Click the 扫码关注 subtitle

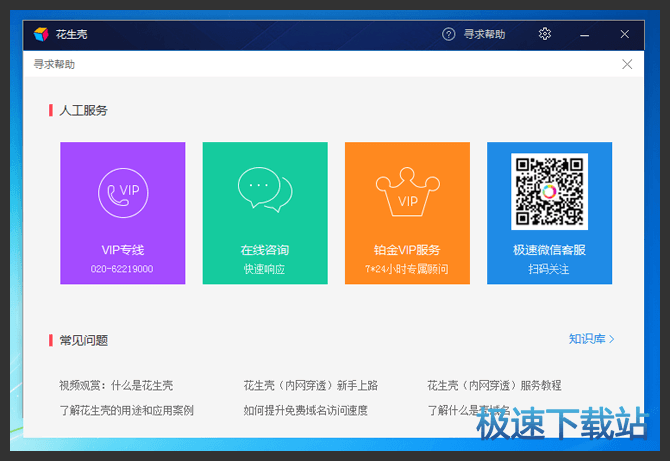click(x=549, y=269)
